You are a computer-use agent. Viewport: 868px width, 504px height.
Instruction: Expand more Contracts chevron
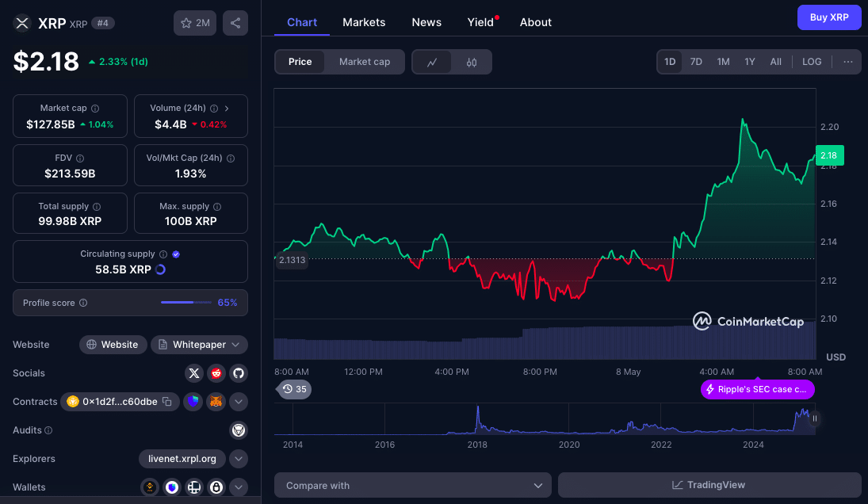[x=239, y=402]
